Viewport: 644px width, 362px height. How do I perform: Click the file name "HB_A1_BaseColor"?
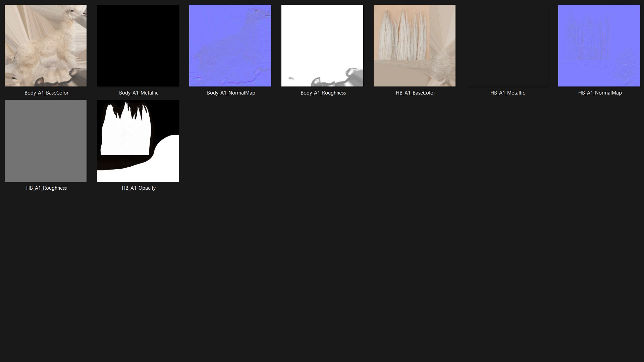(415, 93)
